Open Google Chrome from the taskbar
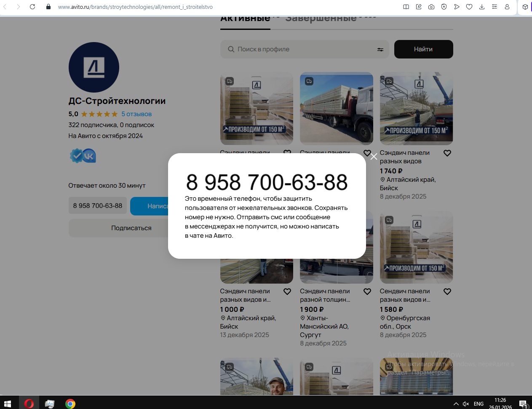Viewport: 532px width, 409px height. 70,404
